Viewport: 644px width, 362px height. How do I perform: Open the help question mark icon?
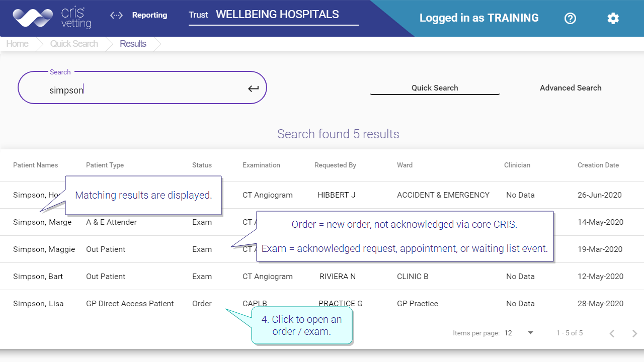tap(570, 18)
